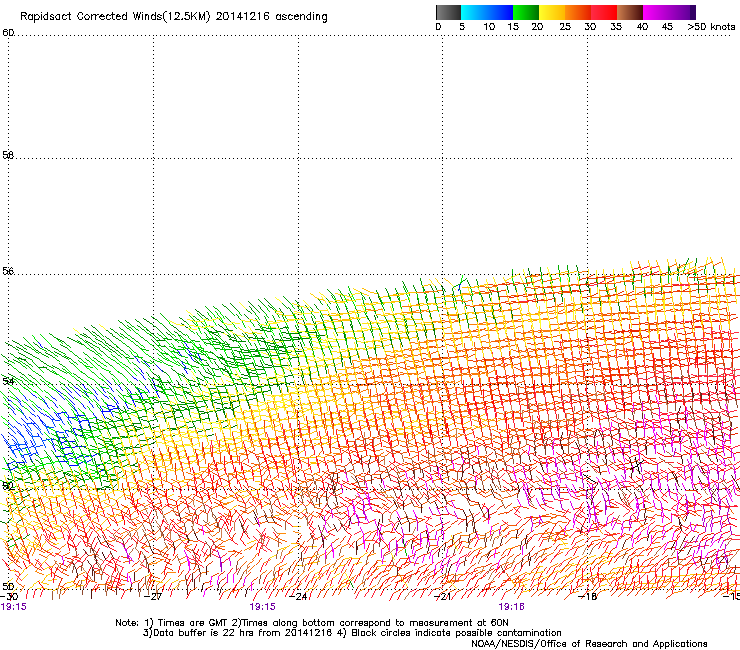The image size is (740, 650).
Task: Click the longitude label '-24'
Action: tap(298, 597)
